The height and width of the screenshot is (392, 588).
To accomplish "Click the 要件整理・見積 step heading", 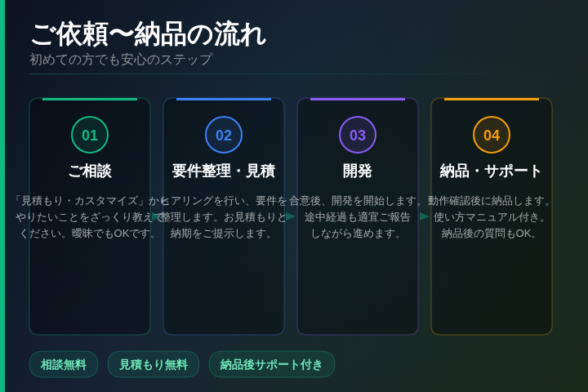I will point(224,171).
